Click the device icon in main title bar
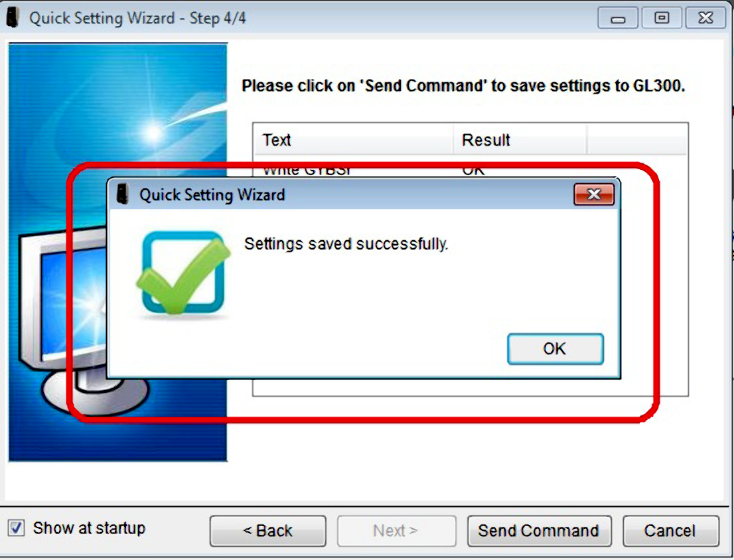Viewport: 734px width, 560px height. click(13, 18)
